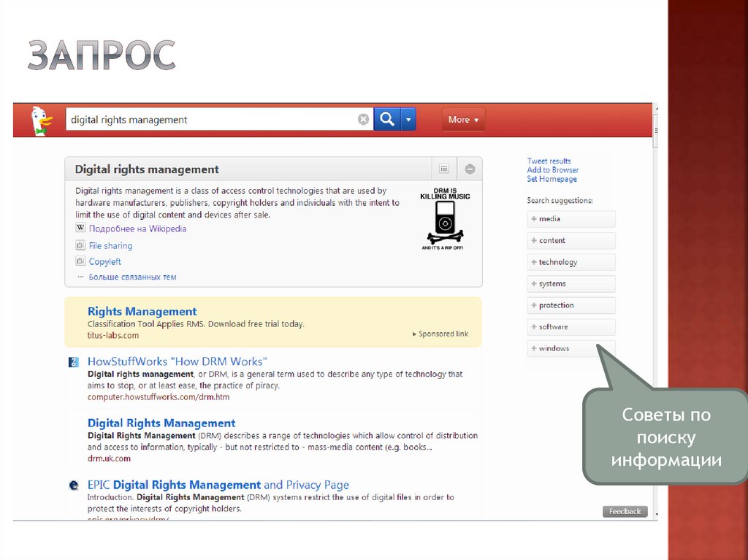Add the software search suggestion
Viewport: 748px width, 560px height.
571,327
